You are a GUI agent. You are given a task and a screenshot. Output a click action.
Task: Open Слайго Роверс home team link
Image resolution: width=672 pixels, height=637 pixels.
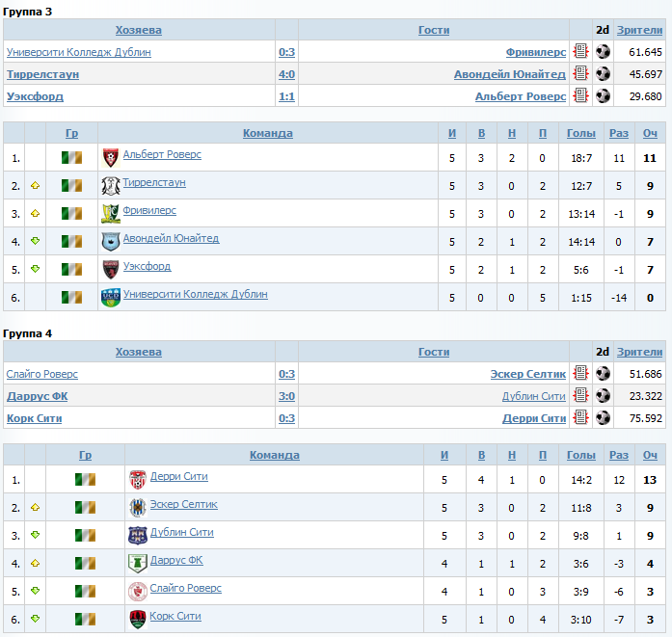point(42,374)
